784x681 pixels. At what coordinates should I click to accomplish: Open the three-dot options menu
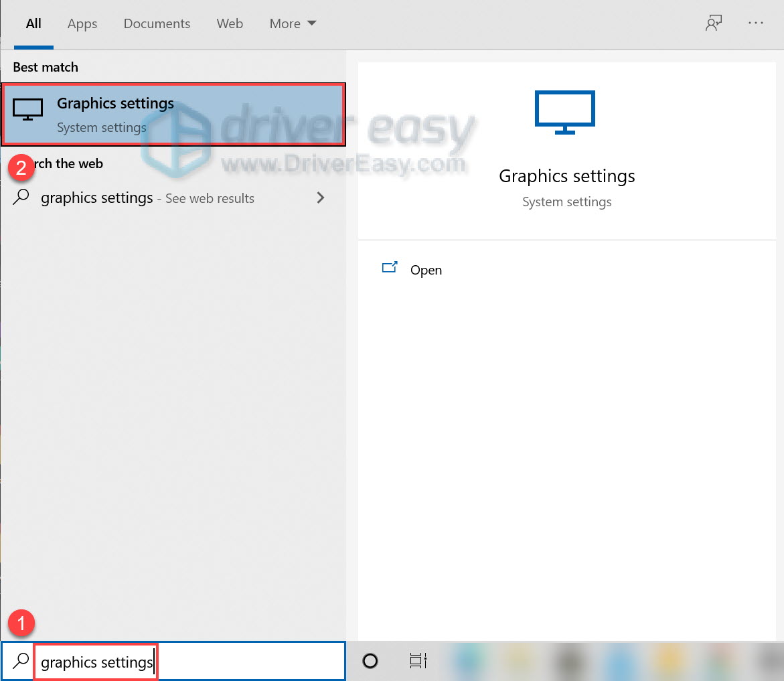[756, 23]
